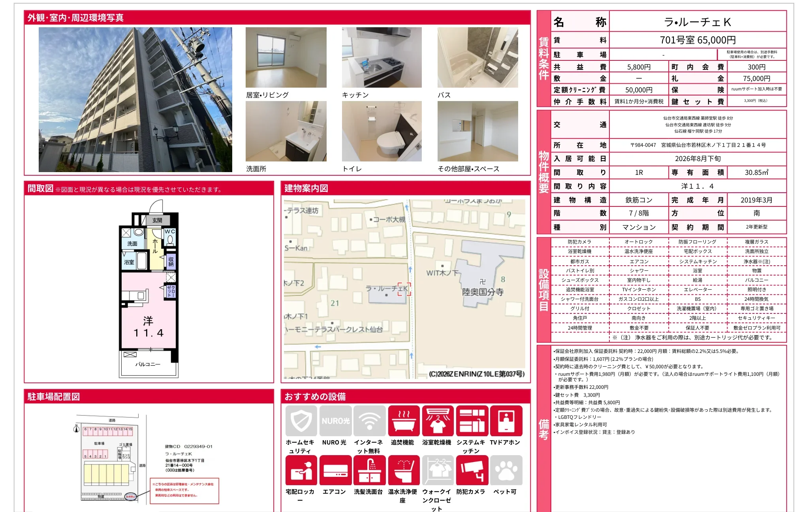Click the parking layout diagram

coord(109,459)
